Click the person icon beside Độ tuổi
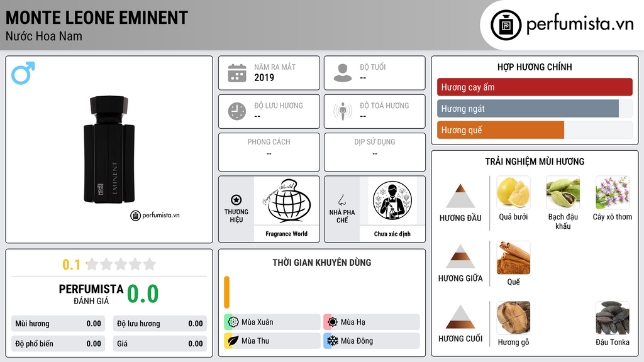This screenshot has width=644, height=362. (343, 73)
